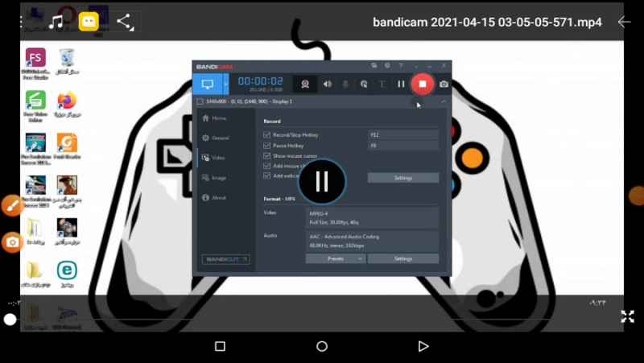The height and width of the screenshot is (363, 644).
Task: Click the Settings button under Record section
Action: [403, 178]
